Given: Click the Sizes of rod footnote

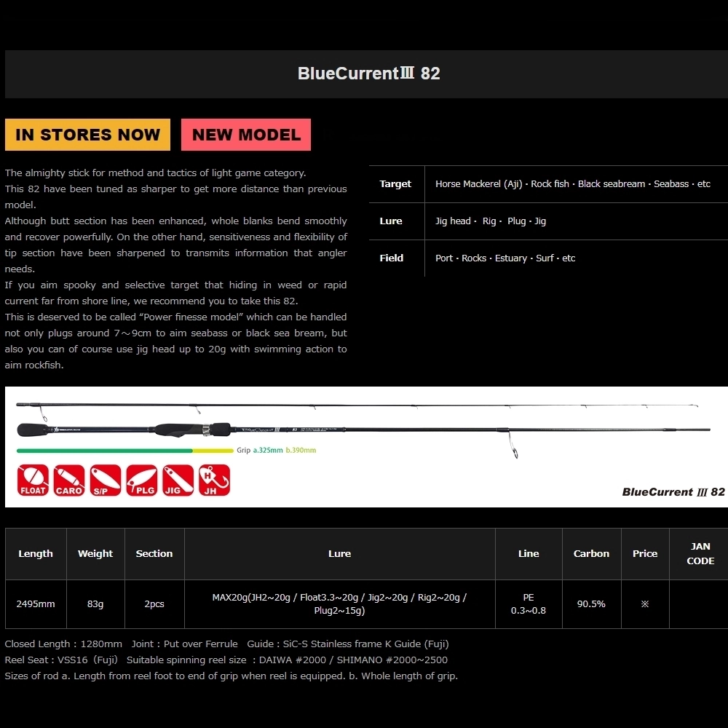Looking at the screenshot, I should 232,676.
